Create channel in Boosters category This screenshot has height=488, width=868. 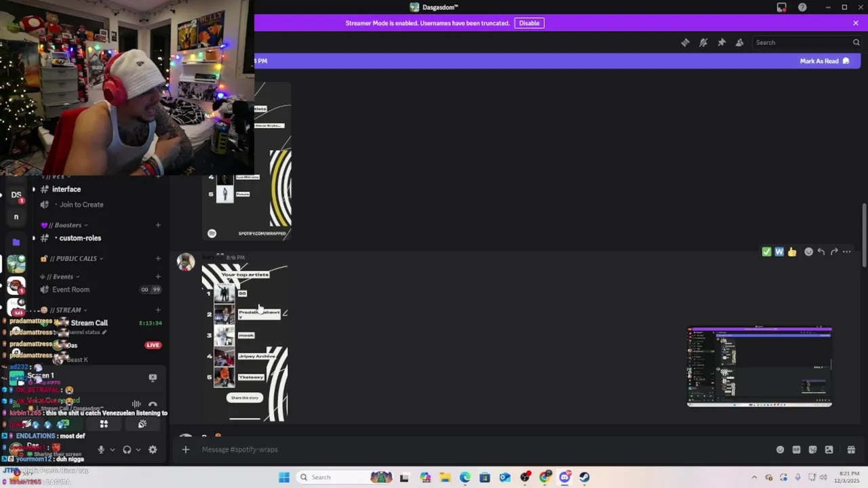158,225
